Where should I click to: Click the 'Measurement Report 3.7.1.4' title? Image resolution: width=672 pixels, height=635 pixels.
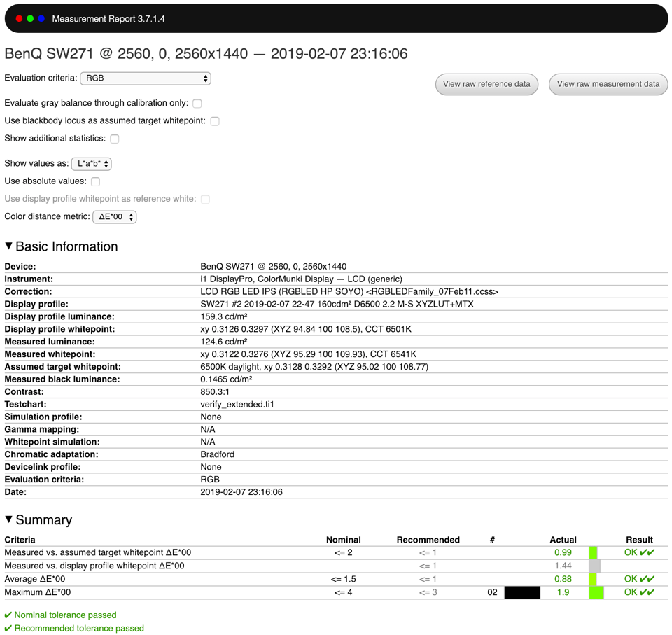[x=108, y=18]
